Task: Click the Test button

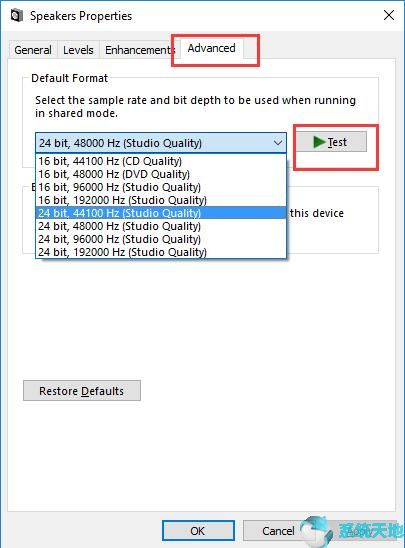Action: [x=331, y=142]
